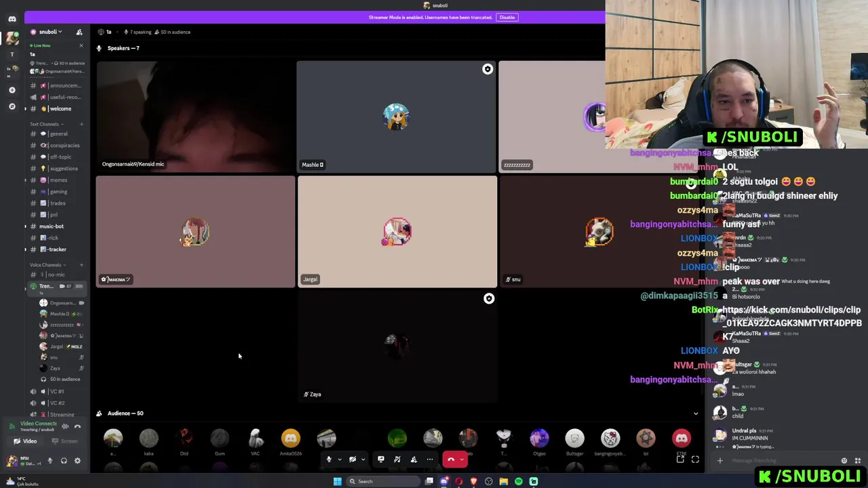The height and width of the screenshot is (488, 868).
Task: Open the welcome channel
Action: [x=57, y=108]
